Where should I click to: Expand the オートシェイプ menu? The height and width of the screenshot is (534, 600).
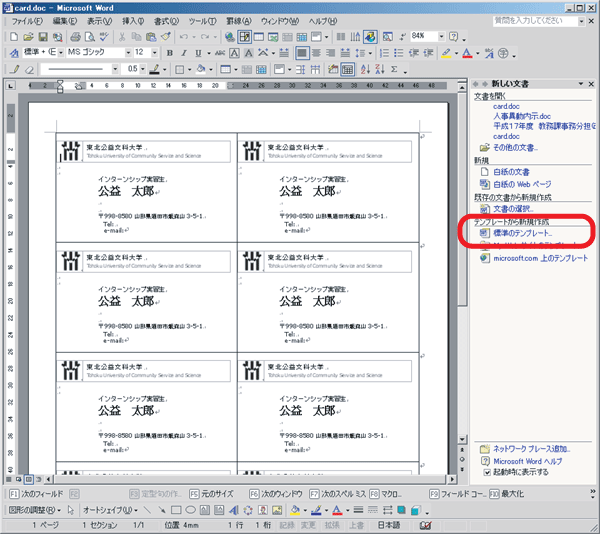pos(111,510)
